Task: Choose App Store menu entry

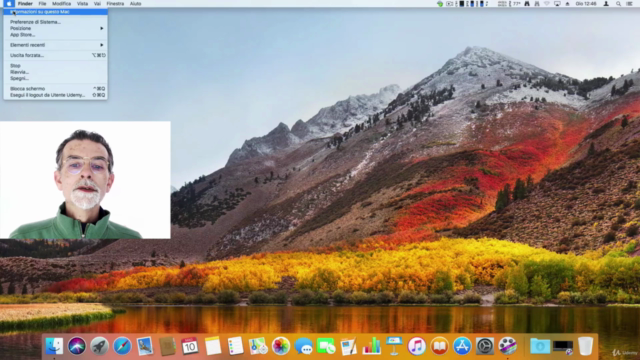Action: pyautogui.click(x=56, y=35)
